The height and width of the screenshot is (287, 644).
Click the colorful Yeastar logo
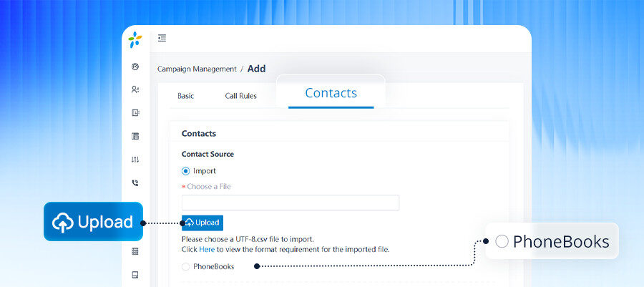[x=135, y=39]
